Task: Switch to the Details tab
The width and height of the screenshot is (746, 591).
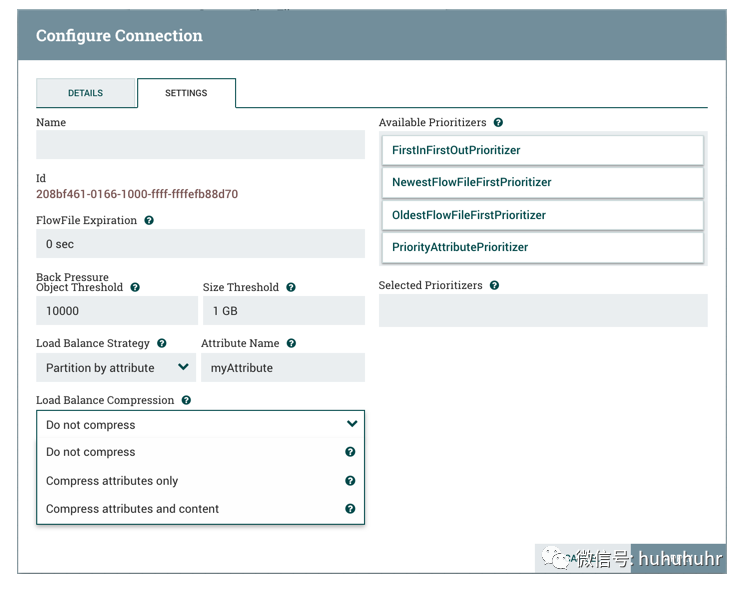Action: coord(86,93)
